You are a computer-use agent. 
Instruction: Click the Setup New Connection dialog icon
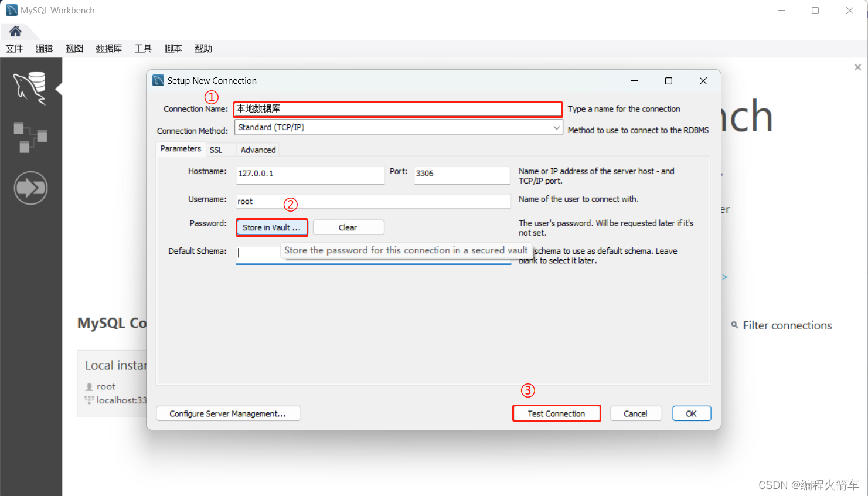pos(158,80)
